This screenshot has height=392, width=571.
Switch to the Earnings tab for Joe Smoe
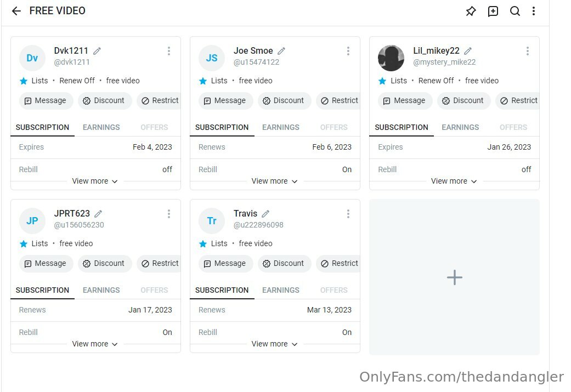click(280, 127)
